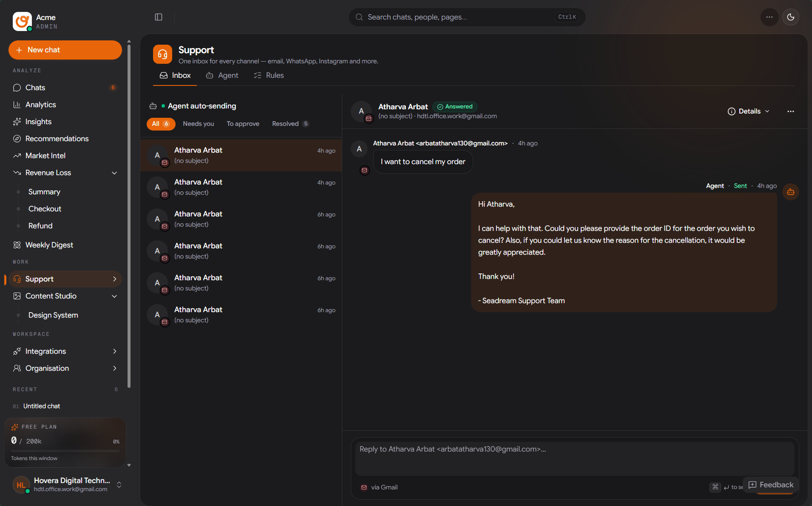The width and height of the screenshot is (812, 506).
Task: Click the Market Intel trend icon
Action: (17, 156)
